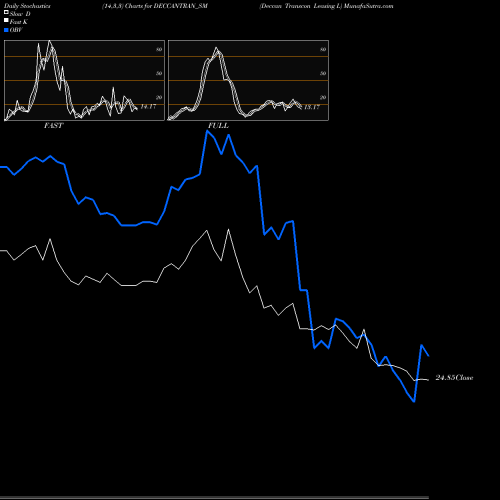Click the 'FAST' label under left chart
Viewport: 500px width, 500px height.
[53, 126]
